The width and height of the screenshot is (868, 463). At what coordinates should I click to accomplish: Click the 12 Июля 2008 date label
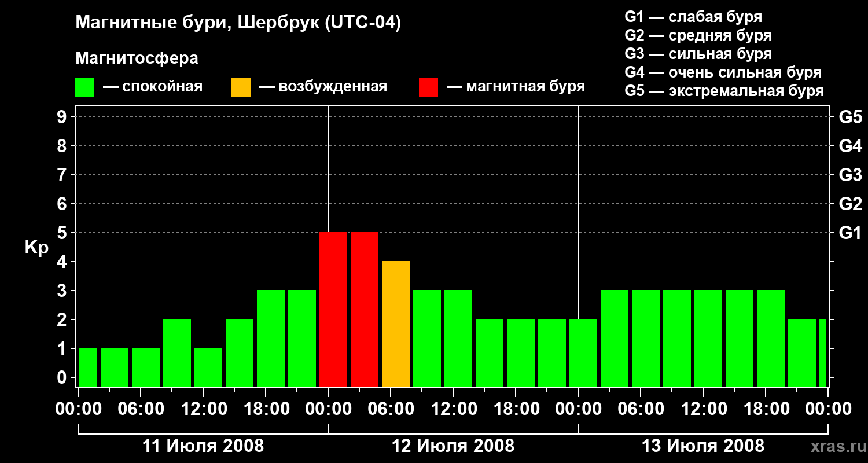pyautogui.click(x=453, y=446)
